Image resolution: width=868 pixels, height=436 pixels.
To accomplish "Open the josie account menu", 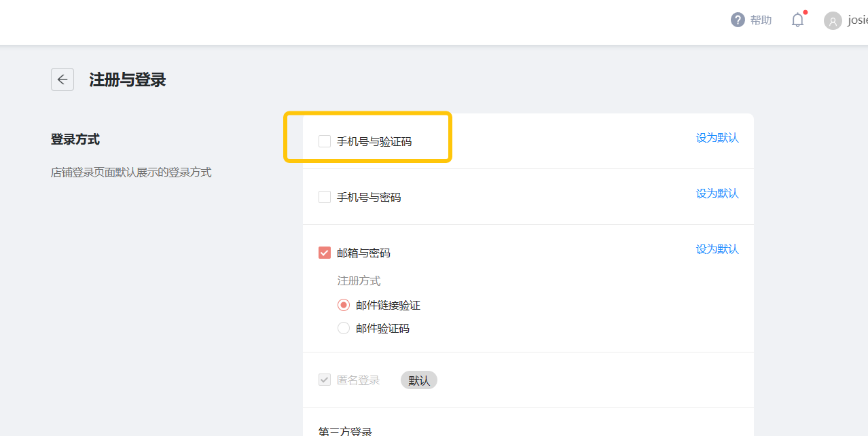I will coord(857,20).
